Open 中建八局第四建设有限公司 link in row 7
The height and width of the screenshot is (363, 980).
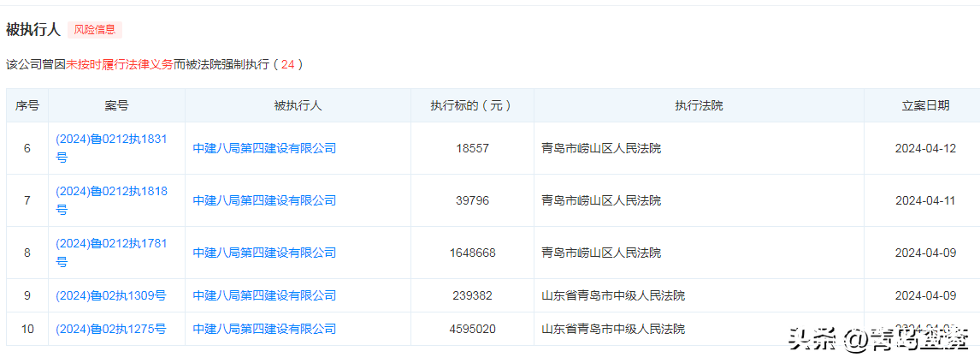pos(264,201)
